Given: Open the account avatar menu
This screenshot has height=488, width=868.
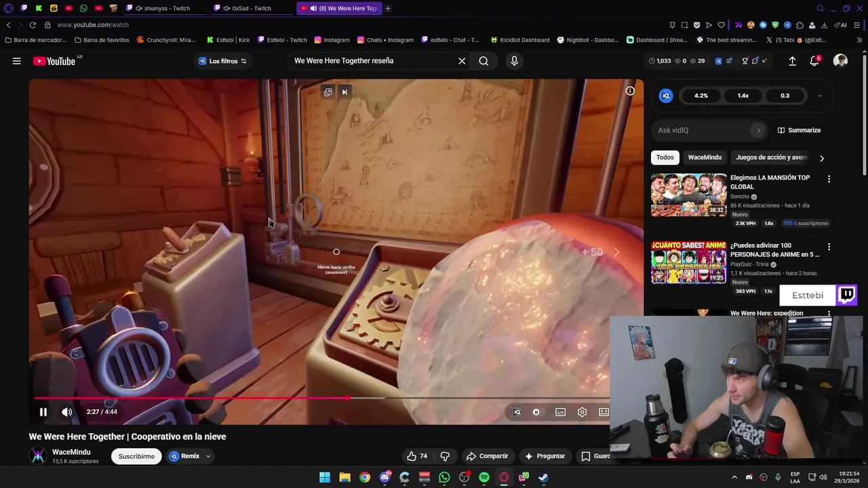Looking at the screenshot, I should (840, 61).
